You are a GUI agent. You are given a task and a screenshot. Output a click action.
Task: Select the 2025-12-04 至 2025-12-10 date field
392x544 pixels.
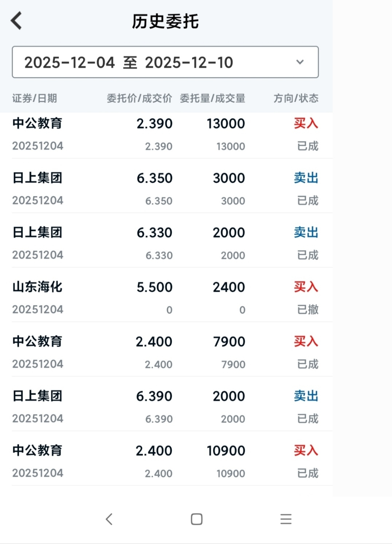coord(165,62)
